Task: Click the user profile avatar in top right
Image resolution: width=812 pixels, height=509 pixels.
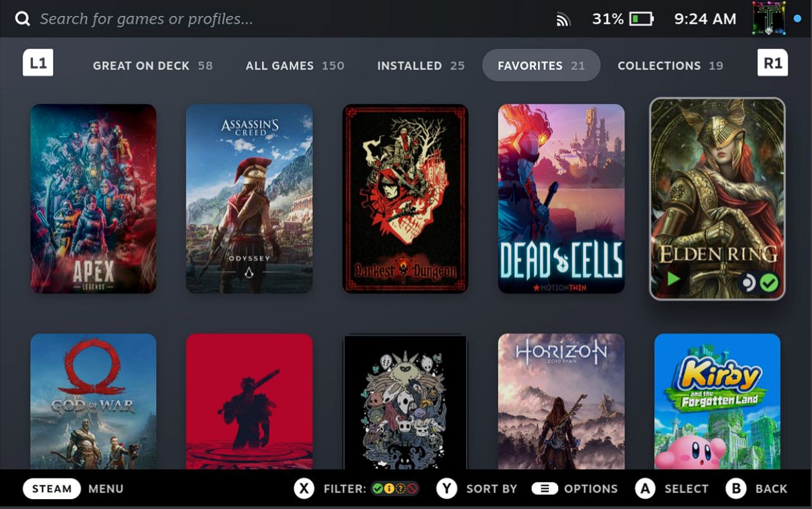Action: 768,17
